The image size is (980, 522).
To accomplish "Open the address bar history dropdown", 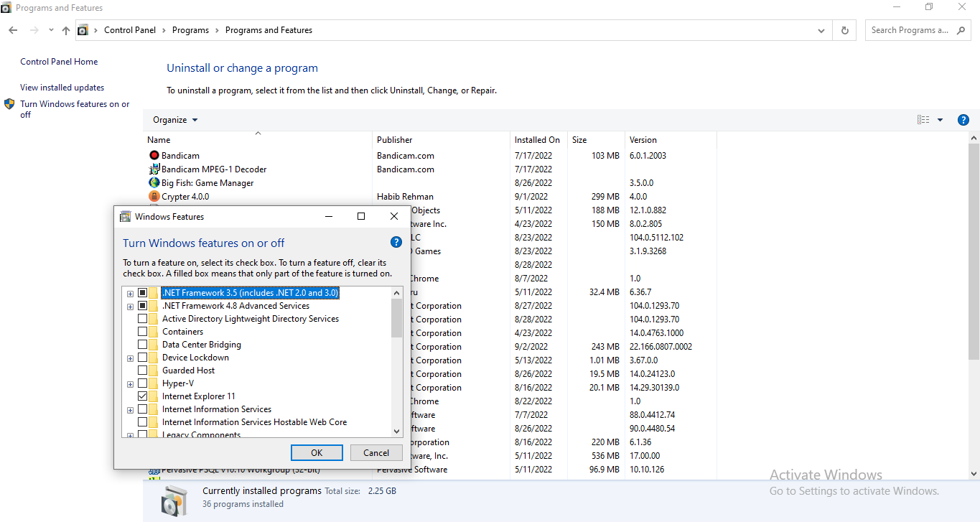I will (821, 30).
